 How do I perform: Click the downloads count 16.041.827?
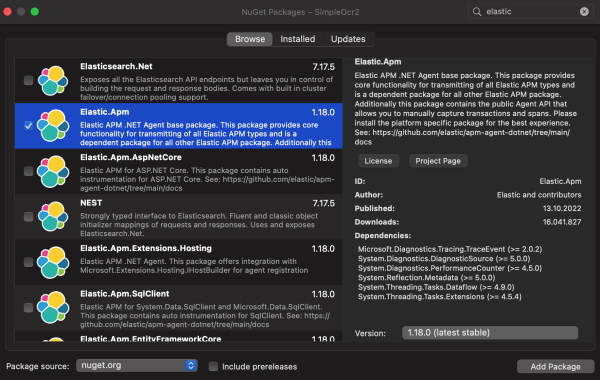pos(562,222)
